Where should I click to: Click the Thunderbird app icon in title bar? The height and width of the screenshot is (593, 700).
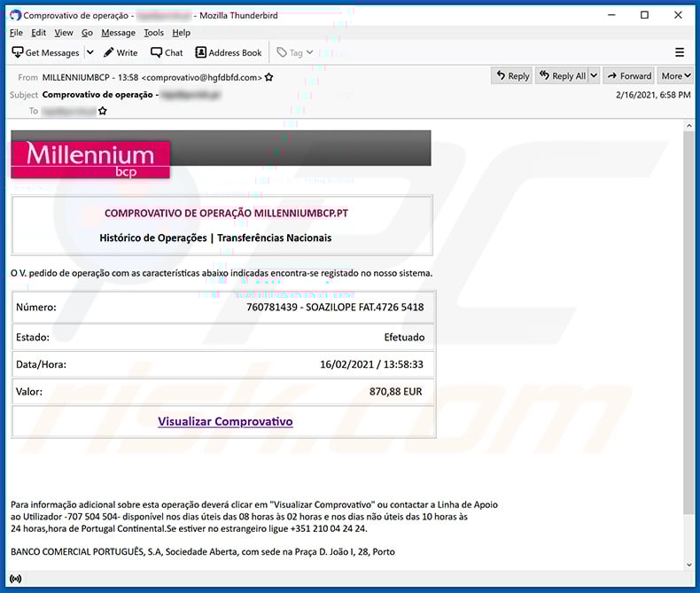pyautogui.click(x=15, y=15)
